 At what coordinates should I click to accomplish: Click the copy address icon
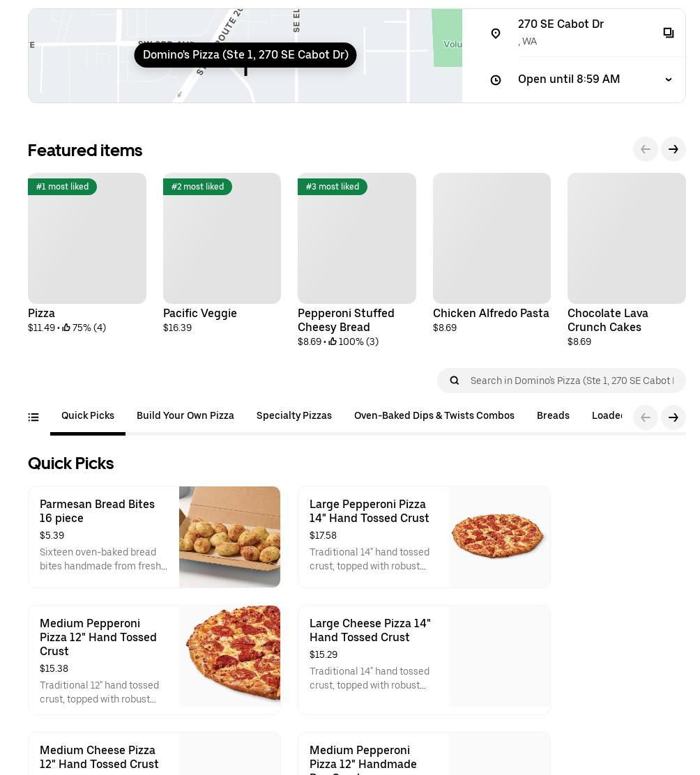pos(668,33)
